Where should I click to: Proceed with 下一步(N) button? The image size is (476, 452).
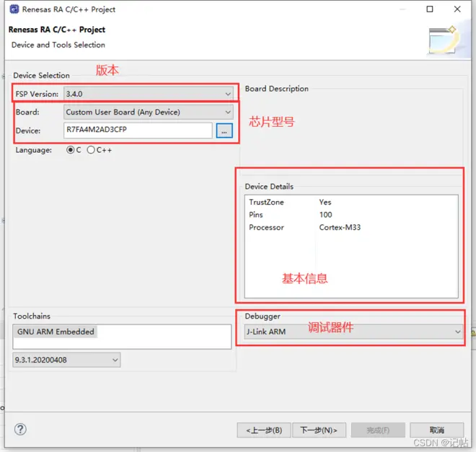point(319,430)
